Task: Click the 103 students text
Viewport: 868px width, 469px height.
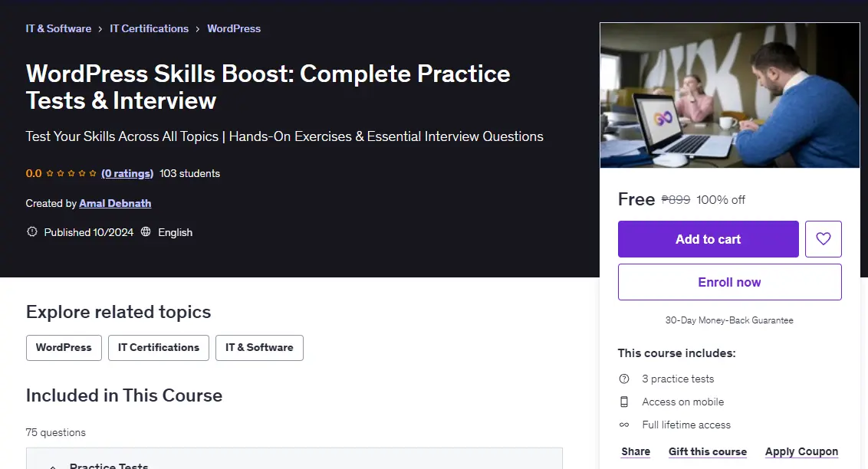Action: click(190, 174)
